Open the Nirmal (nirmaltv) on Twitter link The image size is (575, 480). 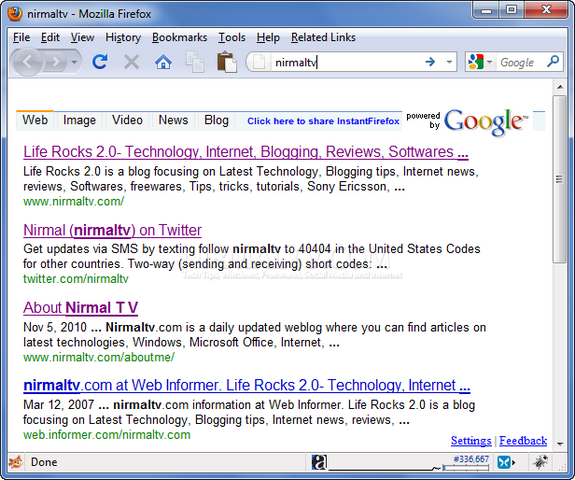click(x=112, y=230)
